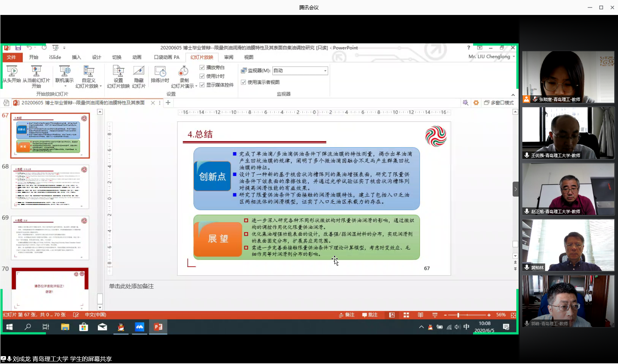This screenshot has height=364, width=618.
Task: Click Multi-window mode (多窗口模式) button
Action: (x=499, y=103)
